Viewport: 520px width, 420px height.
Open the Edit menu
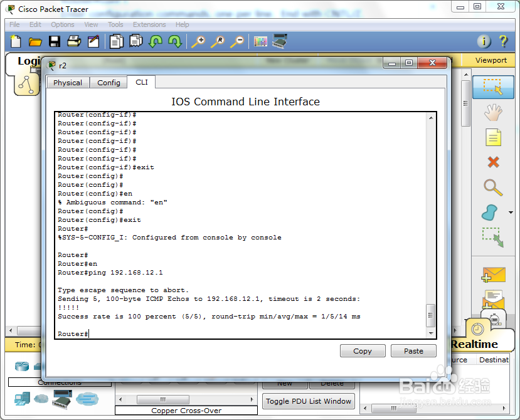click(35, 24)
